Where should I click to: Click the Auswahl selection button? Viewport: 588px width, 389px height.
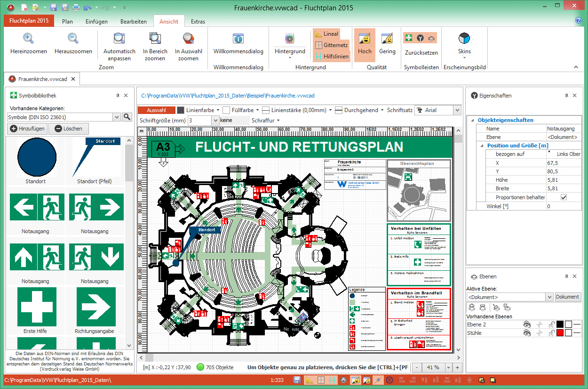(x=156, y=110)
